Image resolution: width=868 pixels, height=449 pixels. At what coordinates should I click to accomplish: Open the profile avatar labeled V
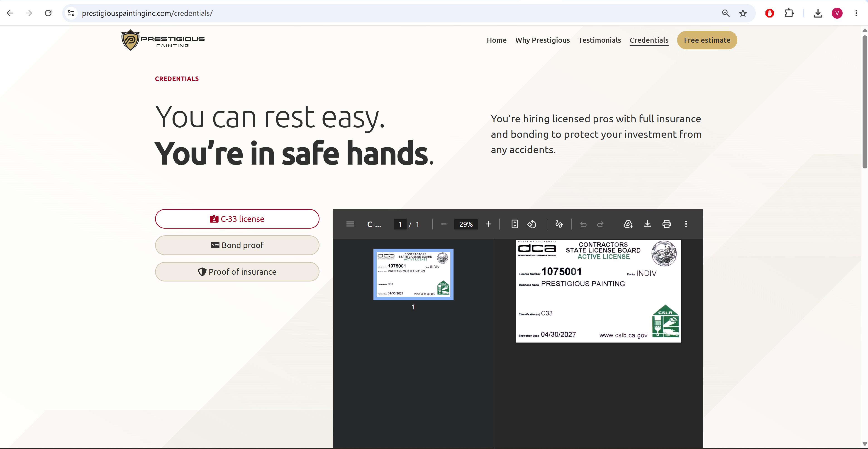coord(837,13)
